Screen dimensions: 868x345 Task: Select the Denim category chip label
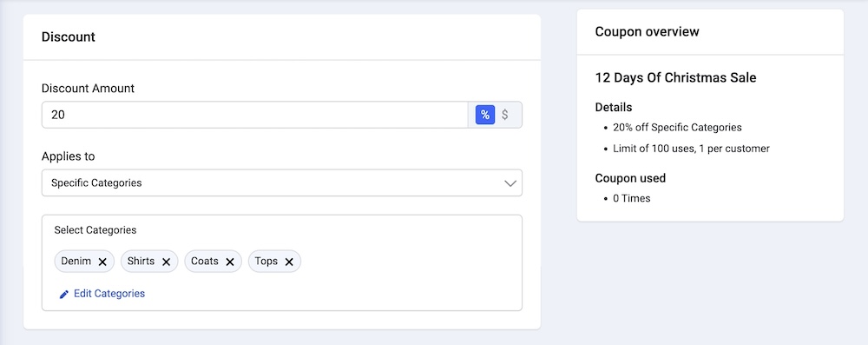[76, 261]
